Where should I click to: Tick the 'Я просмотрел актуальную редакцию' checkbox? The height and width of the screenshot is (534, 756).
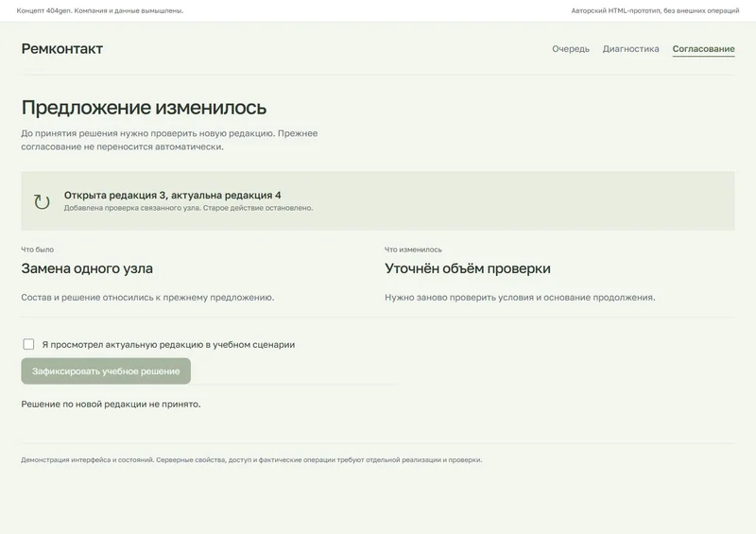[28, 344]
